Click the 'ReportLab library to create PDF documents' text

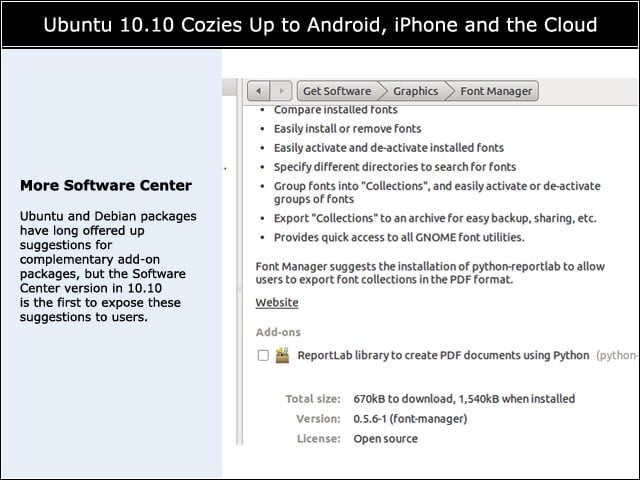443,355
